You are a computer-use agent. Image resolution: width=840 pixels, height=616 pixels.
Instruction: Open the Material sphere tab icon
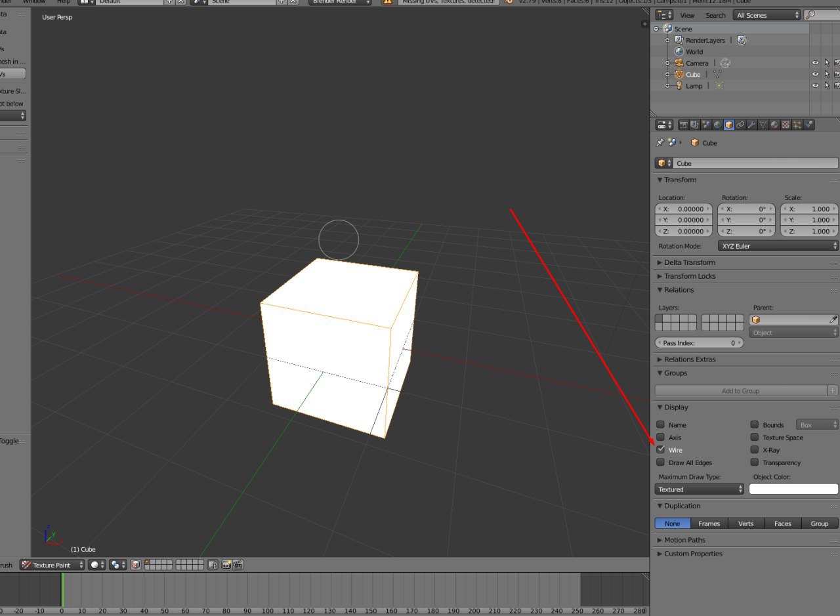click(774, 125)
